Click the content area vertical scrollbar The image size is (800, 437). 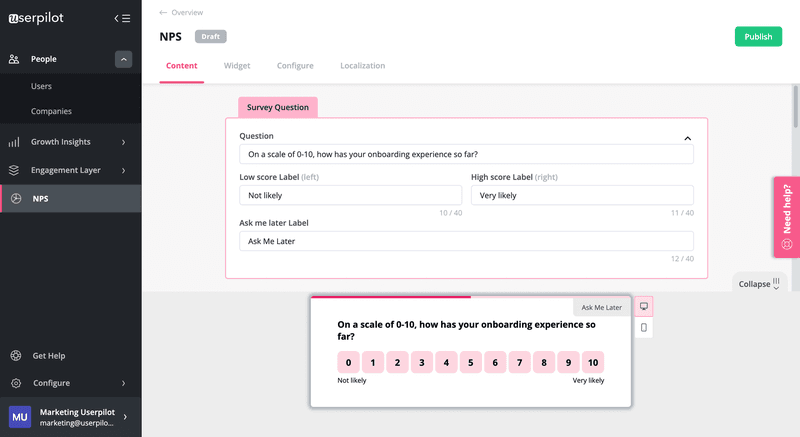795,107
